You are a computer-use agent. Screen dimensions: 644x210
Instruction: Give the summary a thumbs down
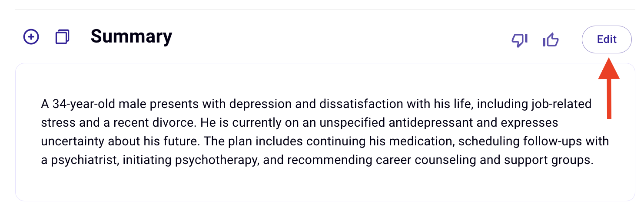(519, 40)
